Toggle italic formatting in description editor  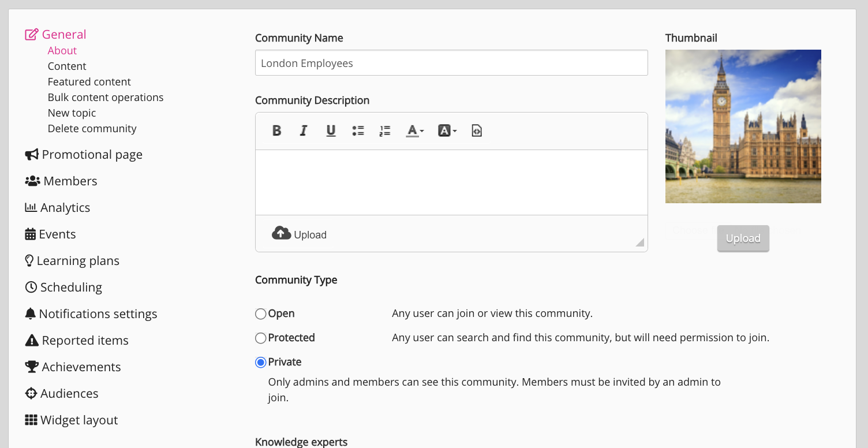click(x=304, y=131)
